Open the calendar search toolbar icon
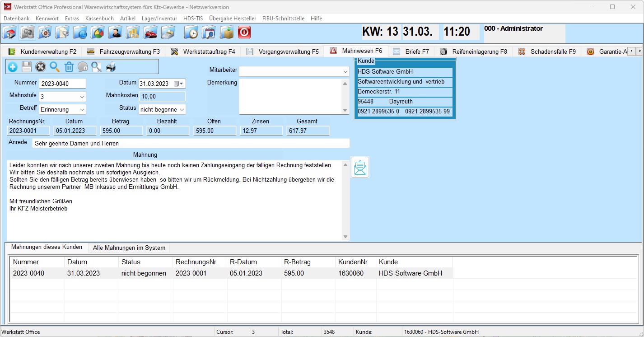Screen dimensions: 644x337 point(209,33)
